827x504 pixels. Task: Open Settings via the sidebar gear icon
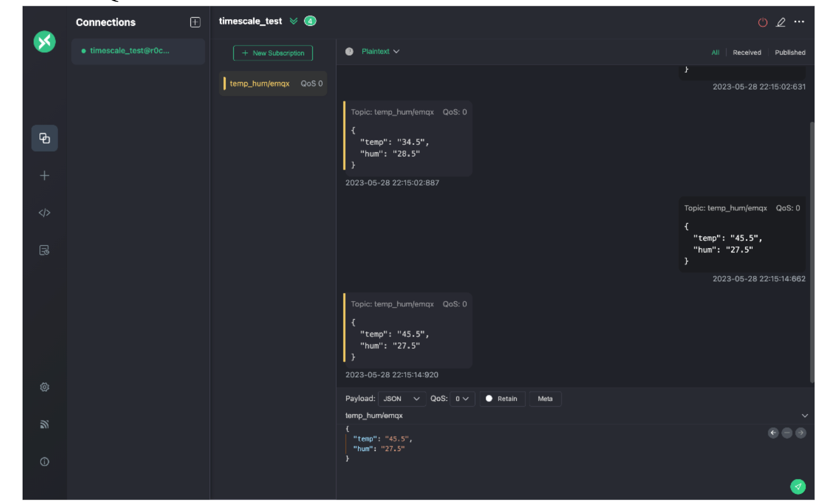(x=45, y=387)
